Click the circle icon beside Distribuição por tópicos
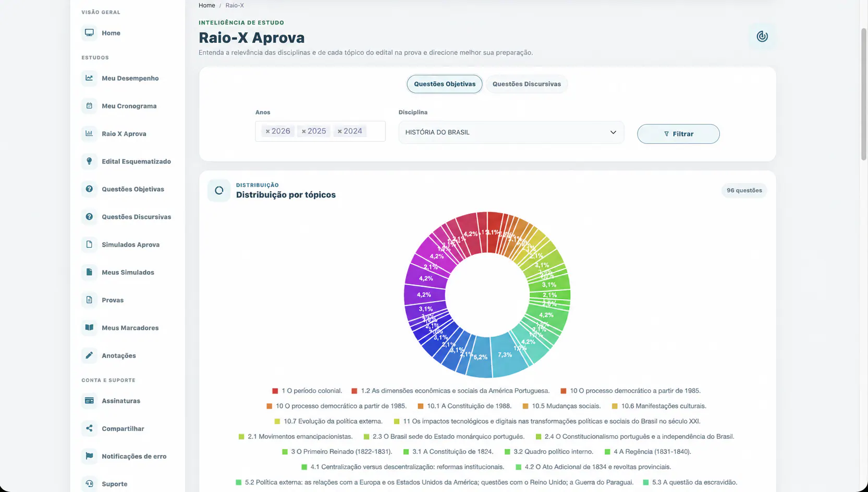Image resolution: width=868 pixels, height=492 pixels. (219, 190)
